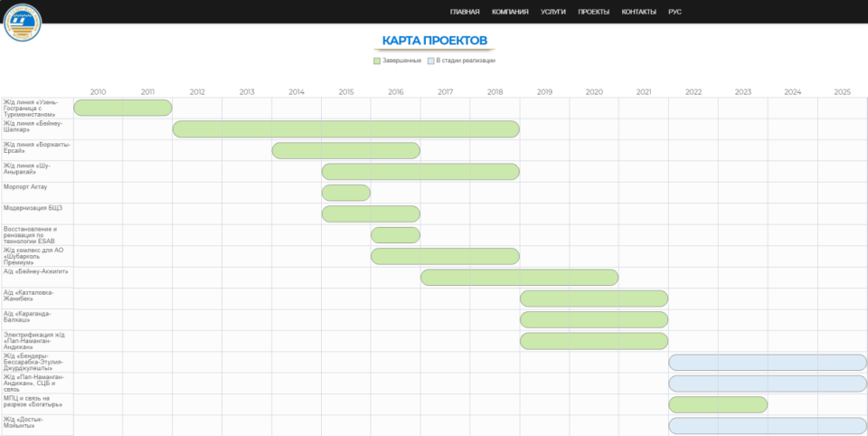Click the А/д «Казталовка-Жанибек» row label
Image resolution: width=868 pixels, height=436 pixels.
pyautogui.click(x=29, y=295)
